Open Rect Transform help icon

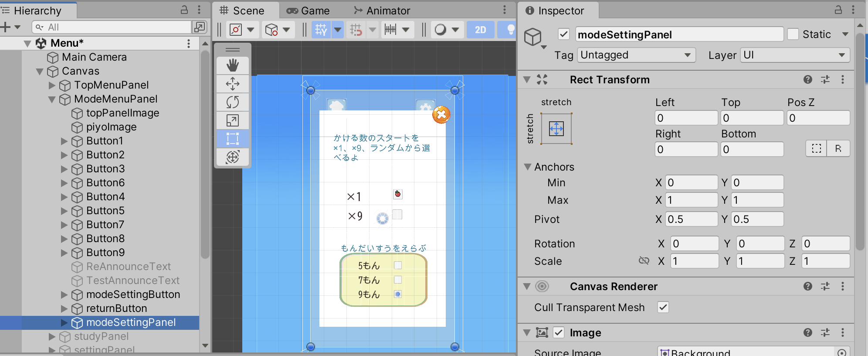pyautogui.click(x=808, y=79)
